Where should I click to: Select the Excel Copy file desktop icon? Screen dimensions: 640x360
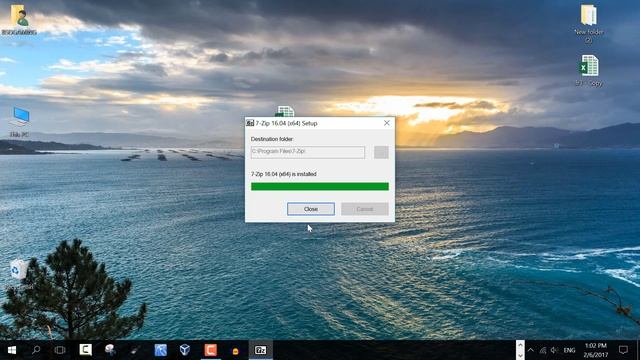click(x=589, y=70)
